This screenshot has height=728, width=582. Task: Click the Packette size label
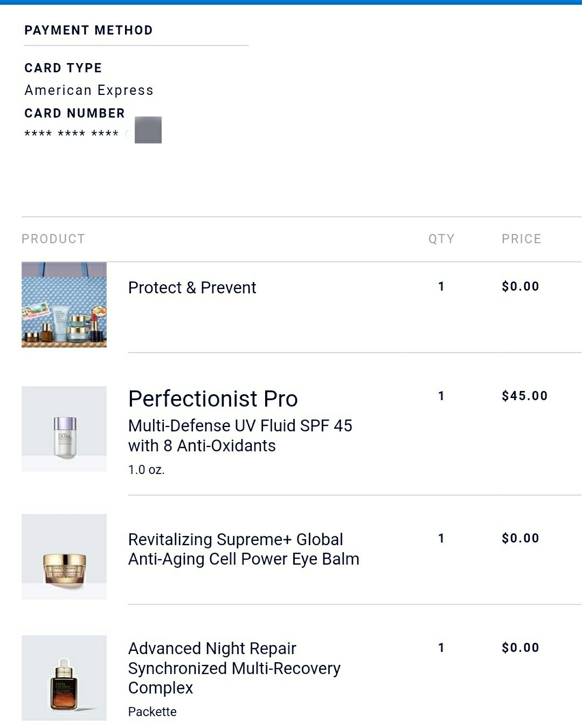tap(152, 712)
